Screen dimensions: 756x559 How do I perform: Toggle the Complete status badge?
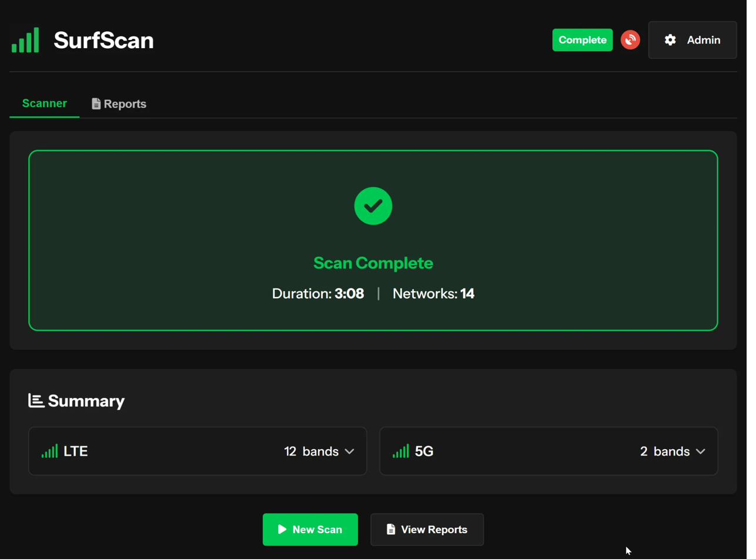pos(582,40)
